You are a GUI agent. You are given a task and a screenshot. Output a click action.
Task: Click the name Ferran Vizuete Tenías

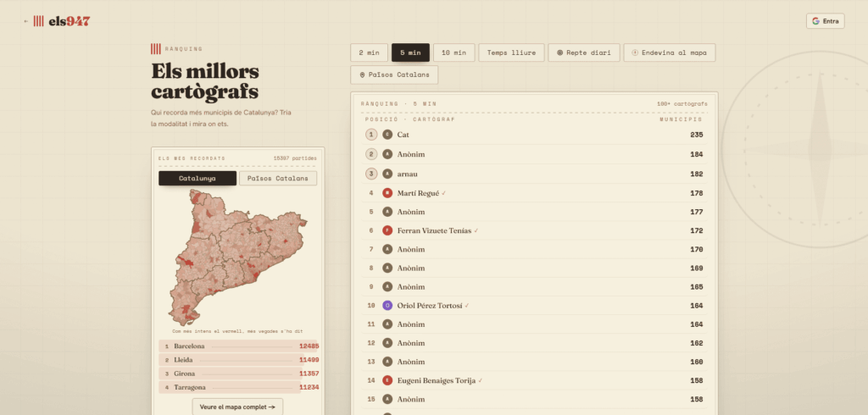pyautogui.click(x=434, y=230)
